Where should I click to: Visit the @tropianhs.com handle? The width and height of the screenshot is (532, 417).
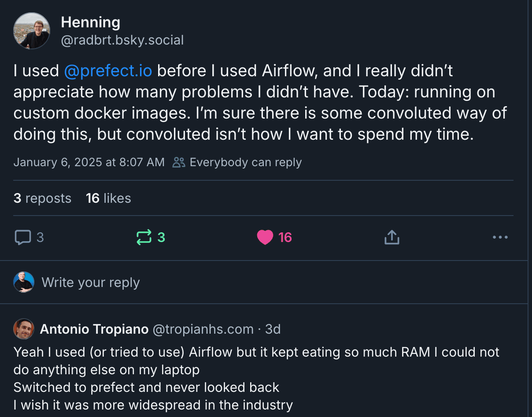[x=203, y=329]
